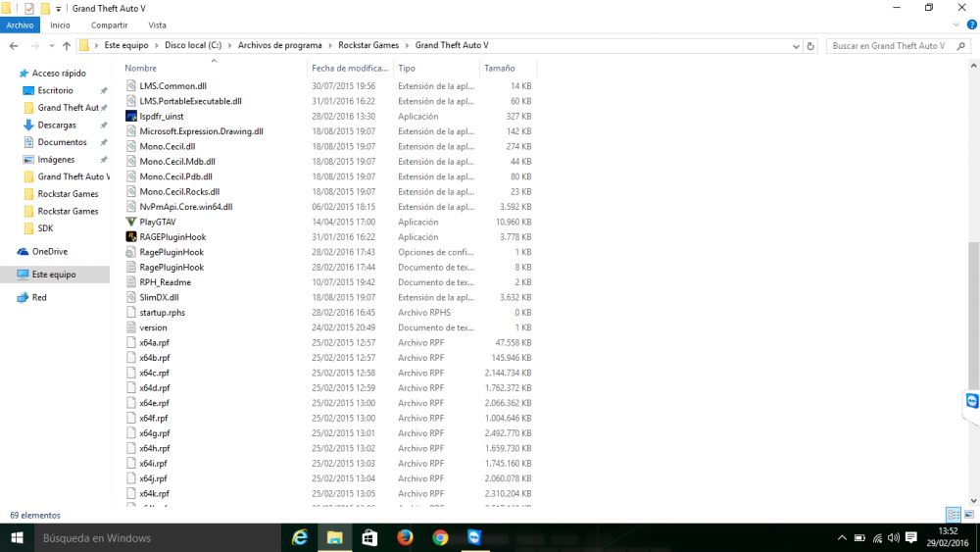Switch to large icons view in status bar
980x552 pixels.
[969, 515]
